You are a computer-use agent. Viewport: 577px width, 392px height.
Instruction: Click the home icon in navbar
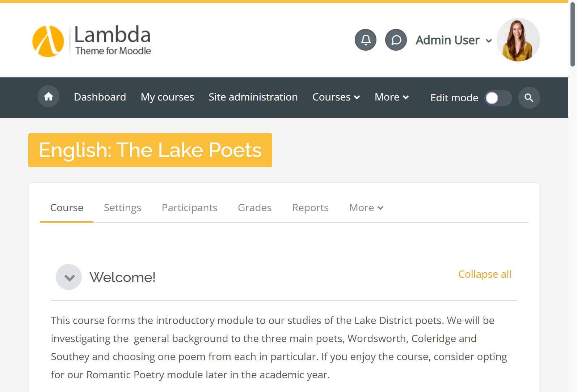click(49, 97)
